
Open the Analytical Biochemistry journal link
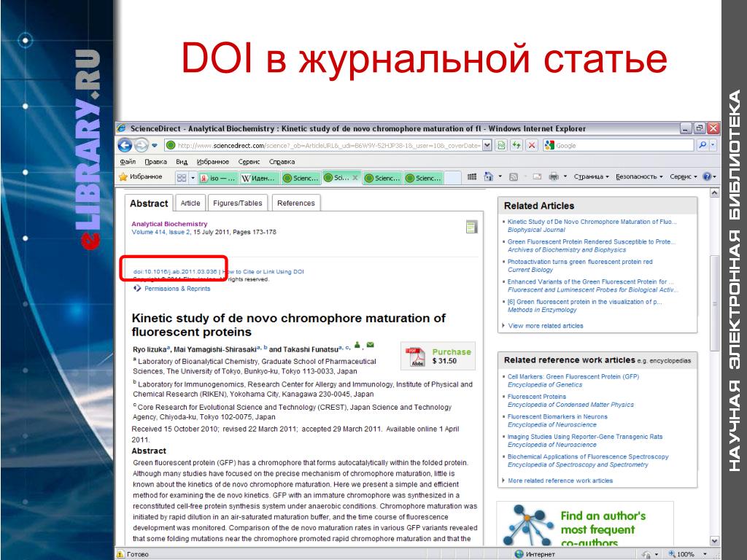click(x=169, y=224)
